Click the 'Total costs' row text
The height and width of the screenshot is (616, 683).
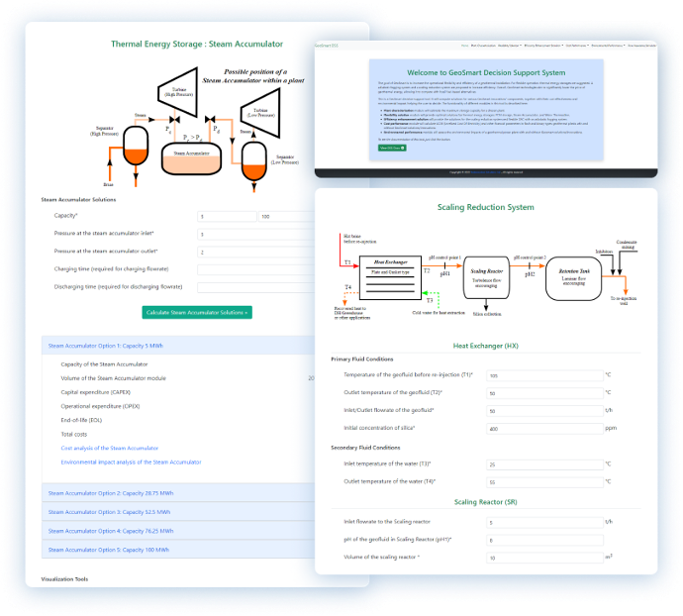coord(73,434)
